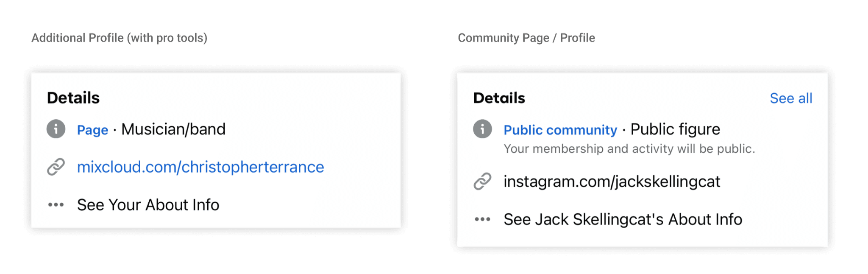Open the Page link in the left card
This screenshot has width=868, height=274.
coord(92,130)
